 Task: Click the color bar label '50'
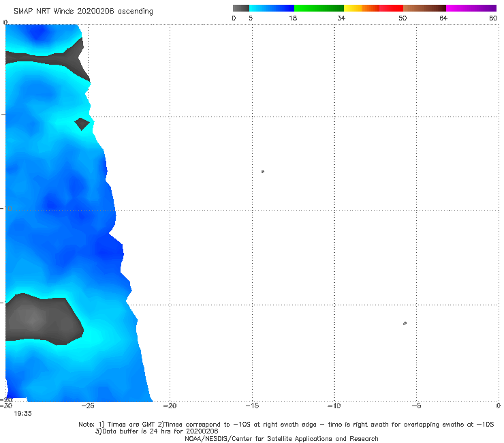click(x=403, y=18)
